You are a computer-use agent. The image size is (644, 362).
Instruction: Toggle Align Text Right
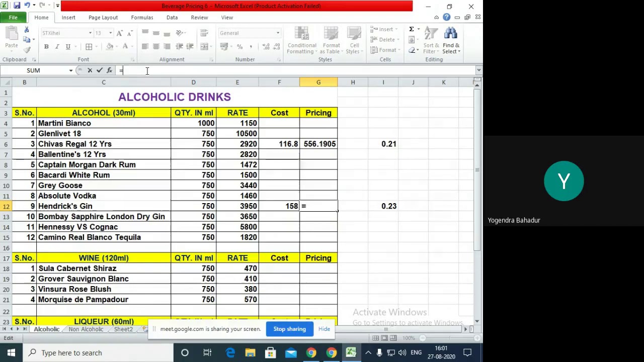(167, 47)
